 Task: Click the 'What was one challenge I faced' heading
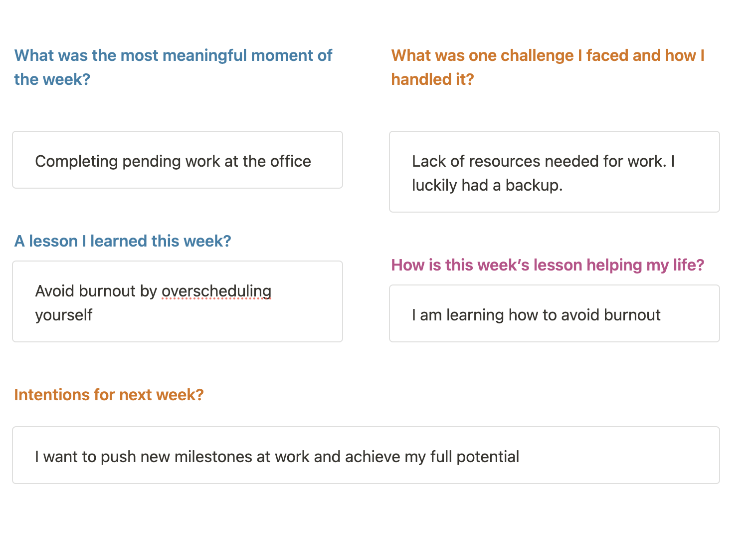(548, 67)
